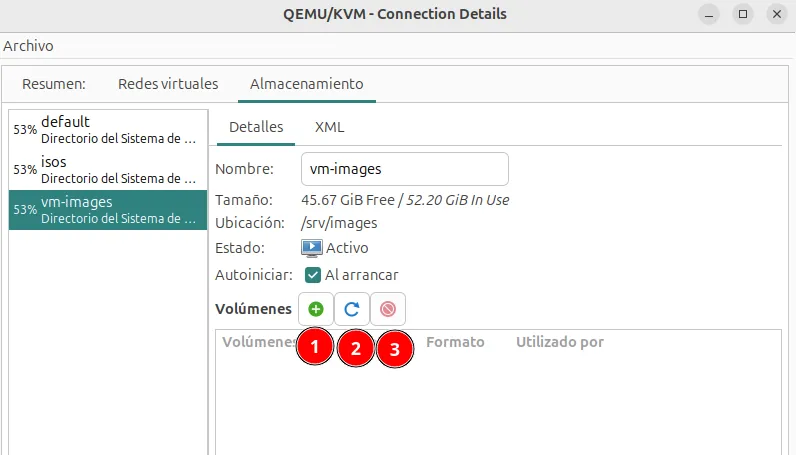The image size is (796, 455).
Task: Select the vm-images storage pool
Action: click(108, 209)
